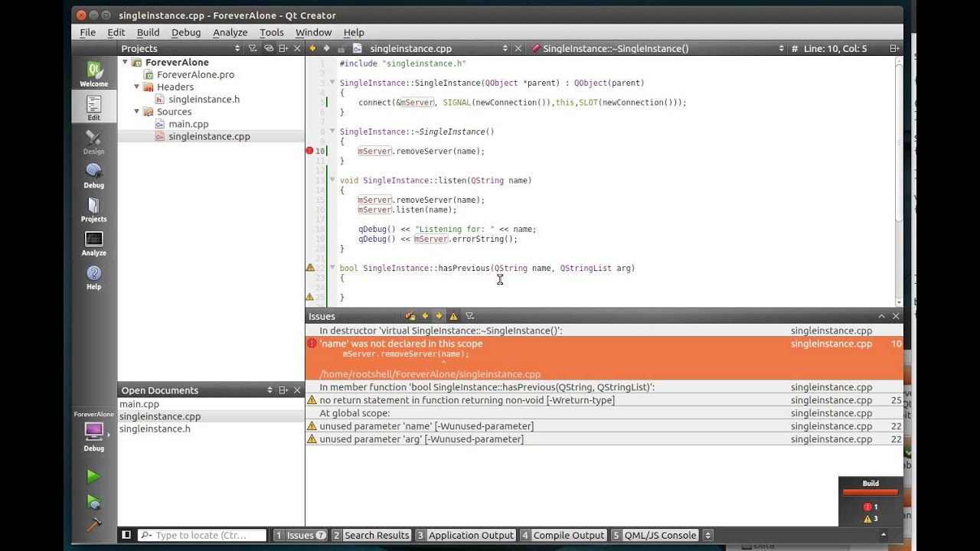Clear the Issues list
Image resolution: width=980 pixels, height=551 pixels.
click(410, 316)
